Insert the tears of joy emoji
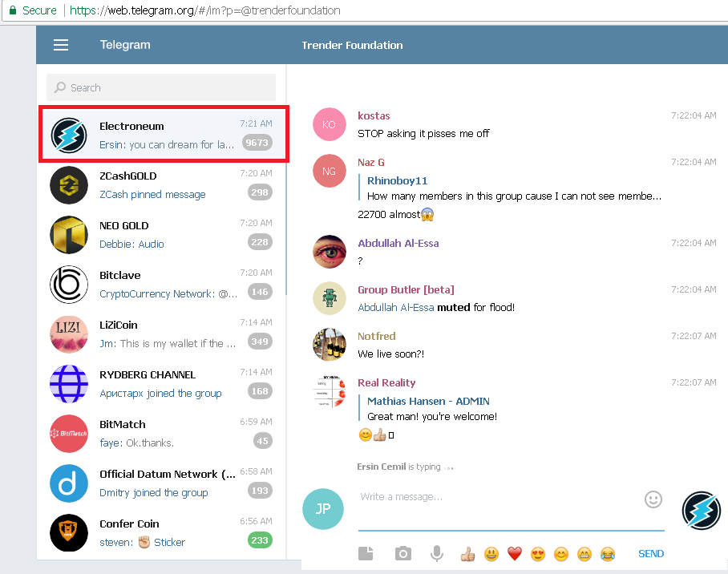The image size is (728, 574). pos(607,554)
